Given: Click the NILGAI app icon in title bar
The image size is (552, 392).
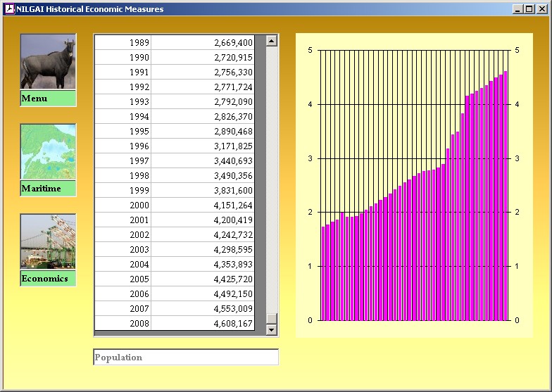Looking at the screenshot, I should (9, 9).
